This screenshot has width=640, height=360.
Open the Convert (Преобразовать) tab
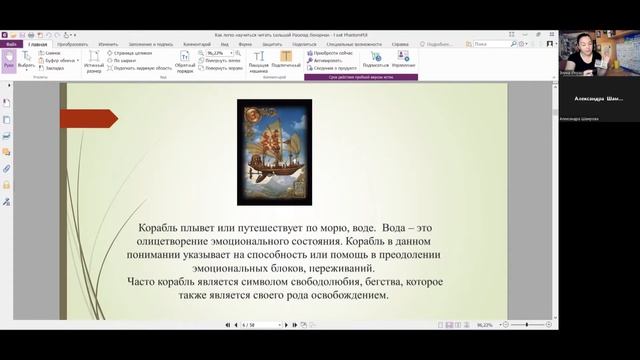pos(73,44)
